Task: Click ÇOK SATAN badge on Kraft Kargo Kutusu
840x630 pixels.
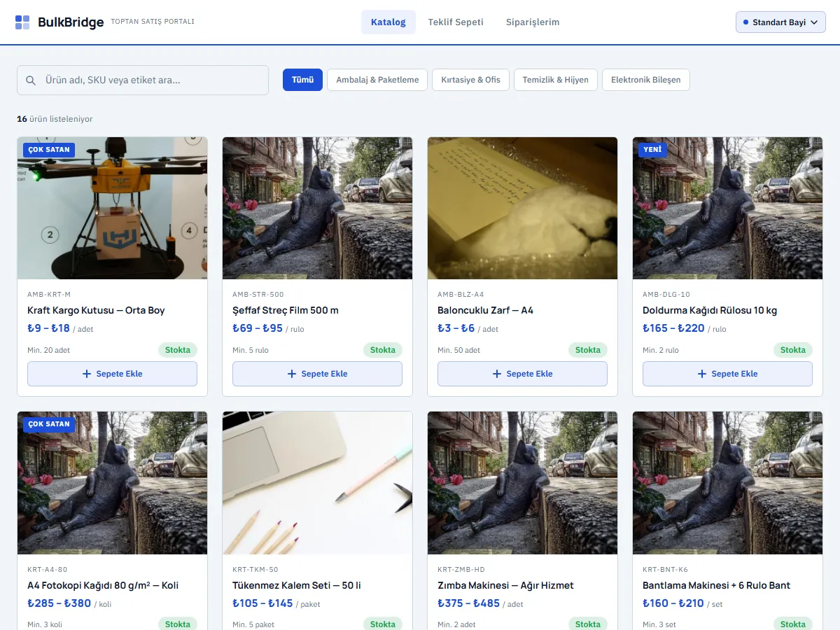Action: (x=49, y=150)
